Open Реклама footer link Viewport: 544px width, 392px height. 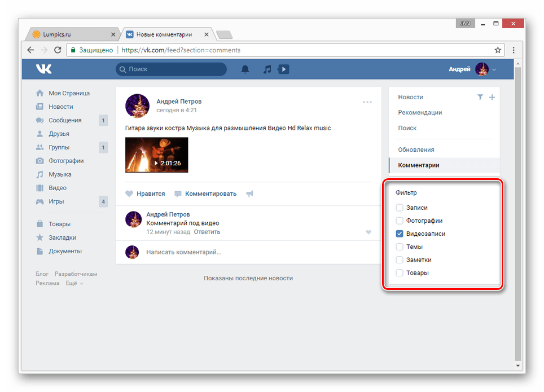47,283
